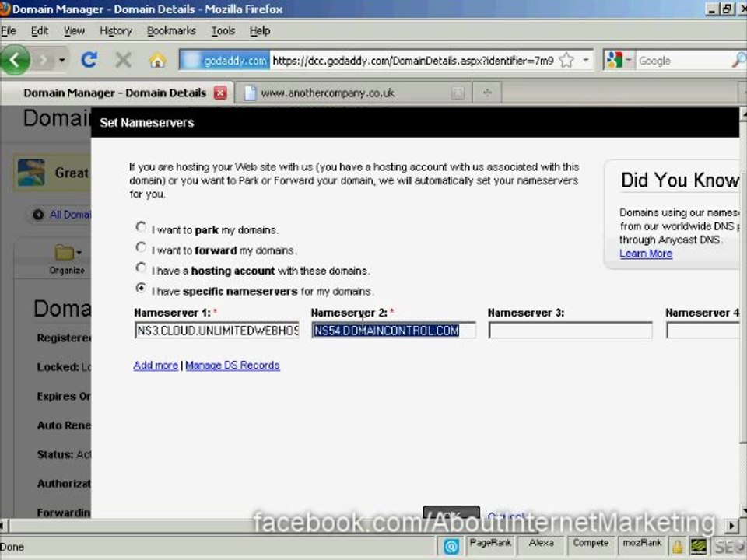Go to the Home page icon

[x=157, y=61]
